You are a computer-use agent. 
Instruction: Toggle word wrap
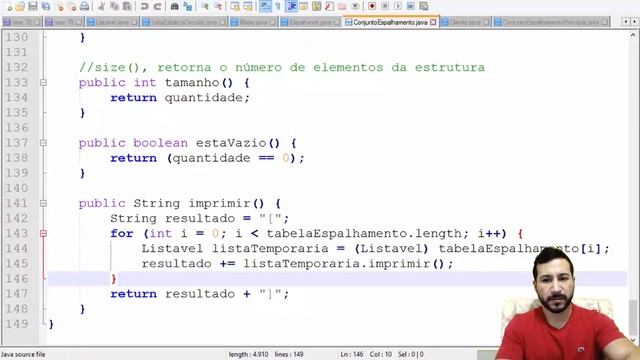[x=265, y=6]
